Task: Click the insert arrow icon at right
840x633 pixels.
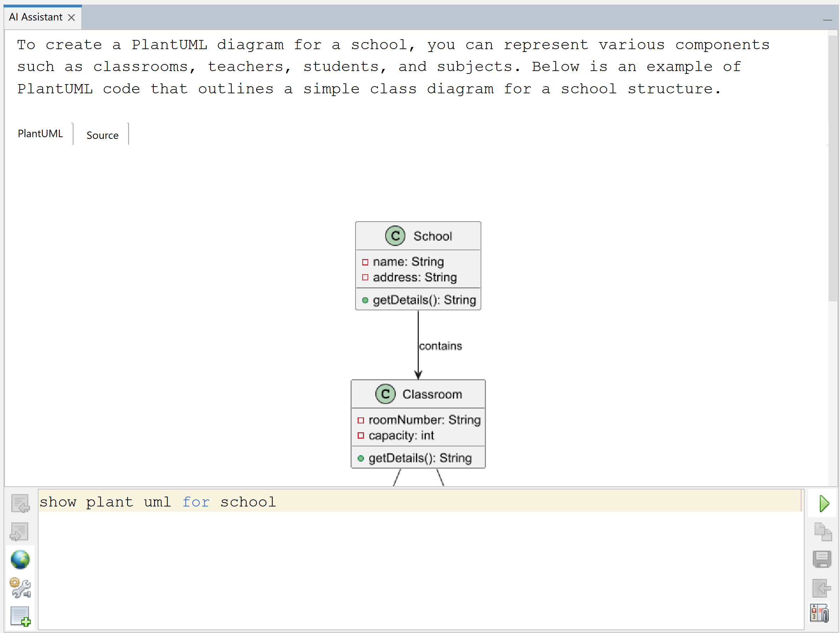Action: 821,588
